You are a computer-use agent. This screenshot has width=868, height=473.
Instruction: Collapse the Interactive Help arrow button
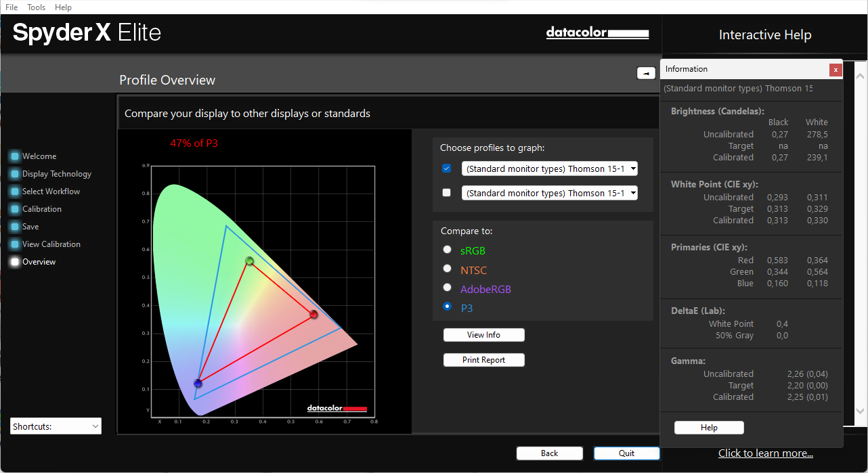click(x=646, y=73)
